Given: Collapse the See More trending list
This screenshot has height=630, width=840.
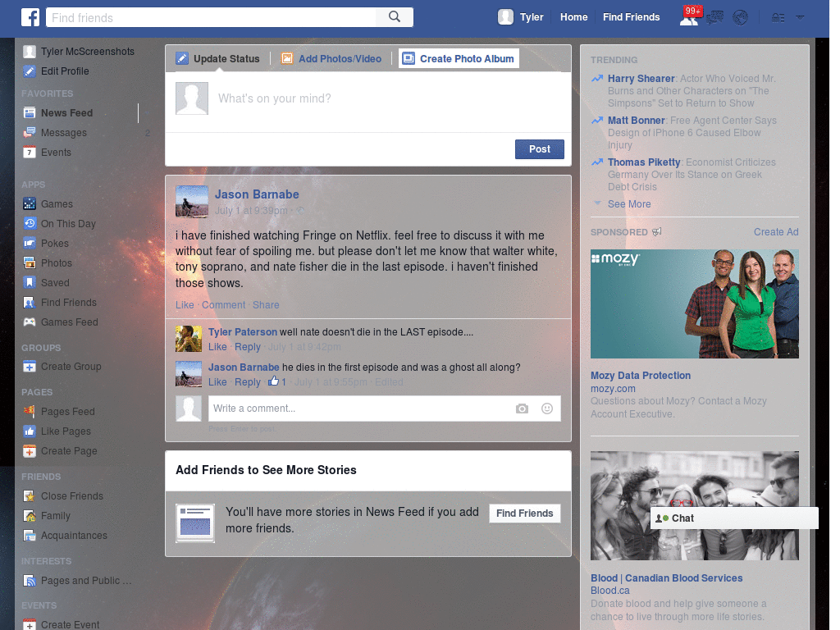Looking at the screenshot, I should [629, 203].
